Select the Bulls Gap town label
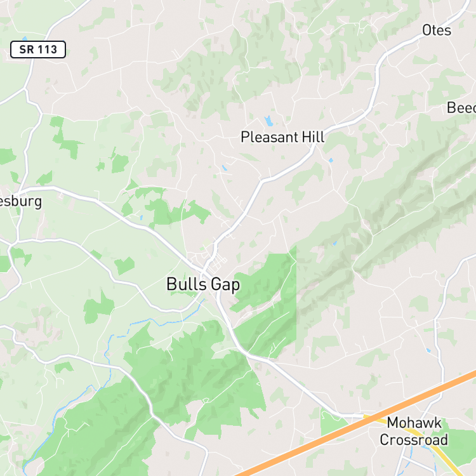The image size is (476, 476). point(203,284)
